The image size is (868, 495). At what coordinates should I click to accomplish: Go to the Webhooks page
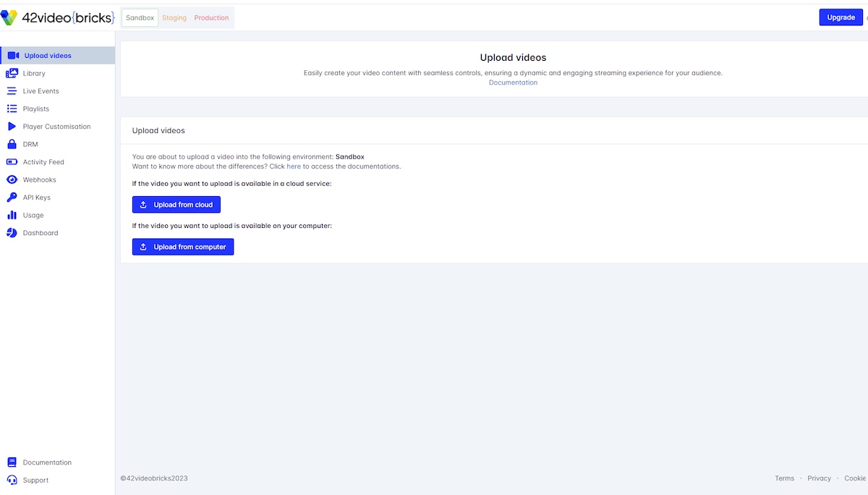[57, 179]
